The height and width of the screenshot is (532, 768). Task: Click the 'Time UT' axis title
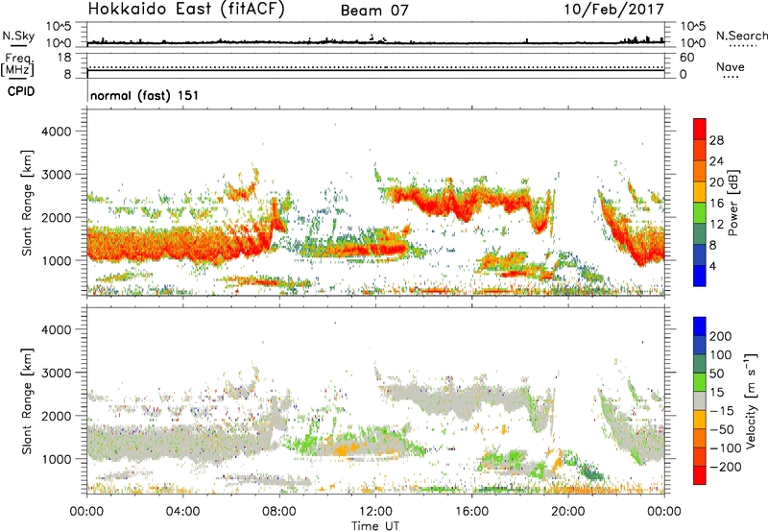(375, 525)
